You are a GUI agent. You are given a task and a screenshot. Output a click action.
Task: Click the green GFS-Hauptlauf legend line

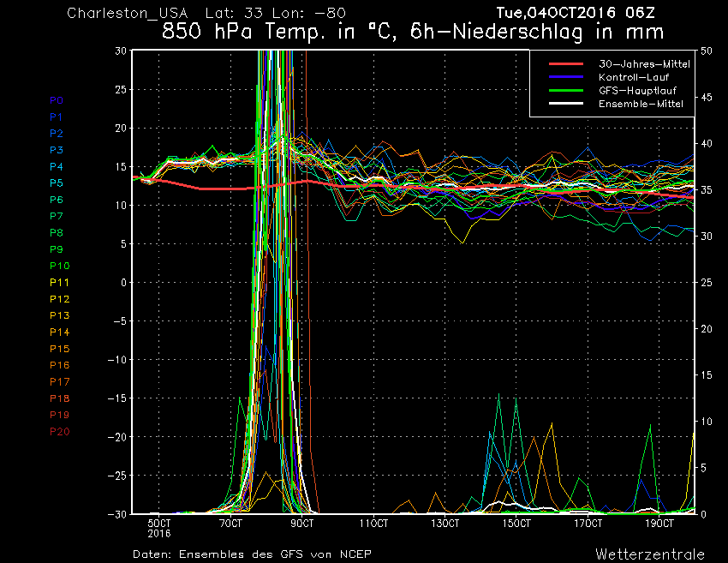pos(566,90)
